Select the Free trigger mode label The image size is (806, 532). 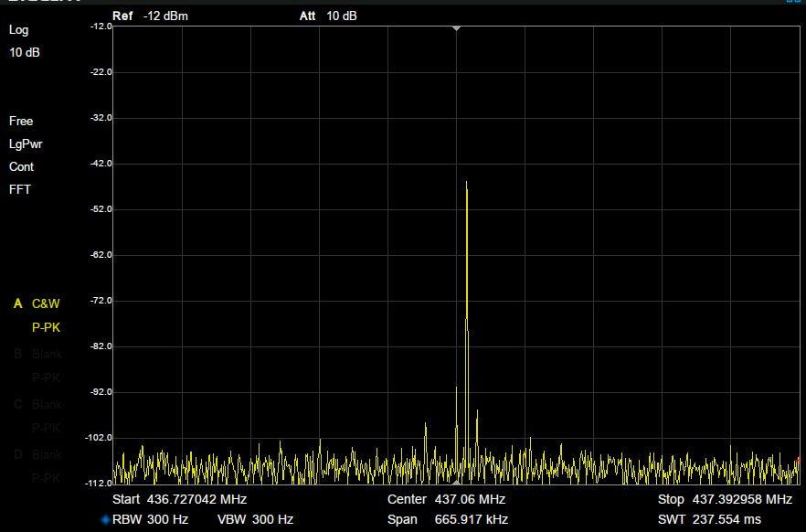[x=21, y=122]
